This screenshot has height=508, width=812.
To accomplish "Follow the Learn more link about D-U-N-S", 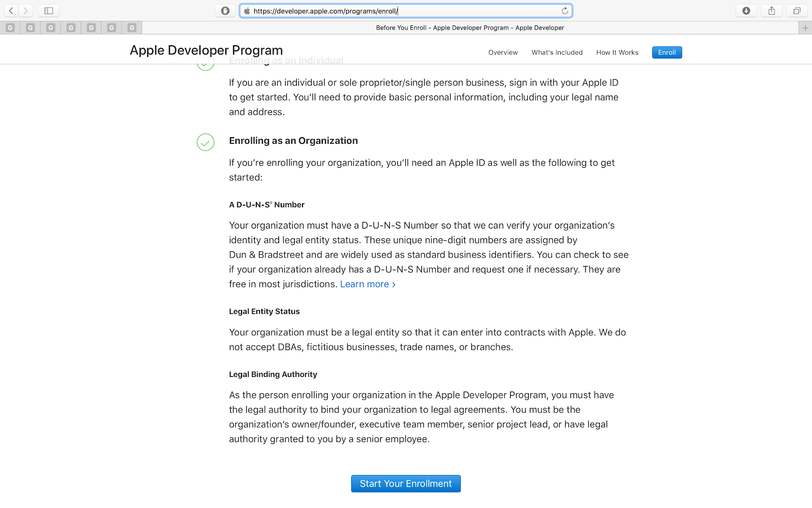I will 364,284.
